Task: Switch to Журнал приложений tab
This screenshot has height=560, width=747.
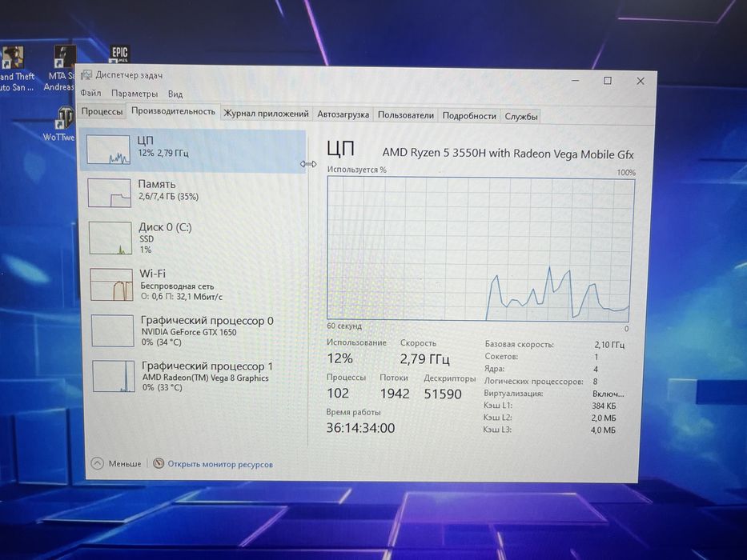Action: [267, 114]
